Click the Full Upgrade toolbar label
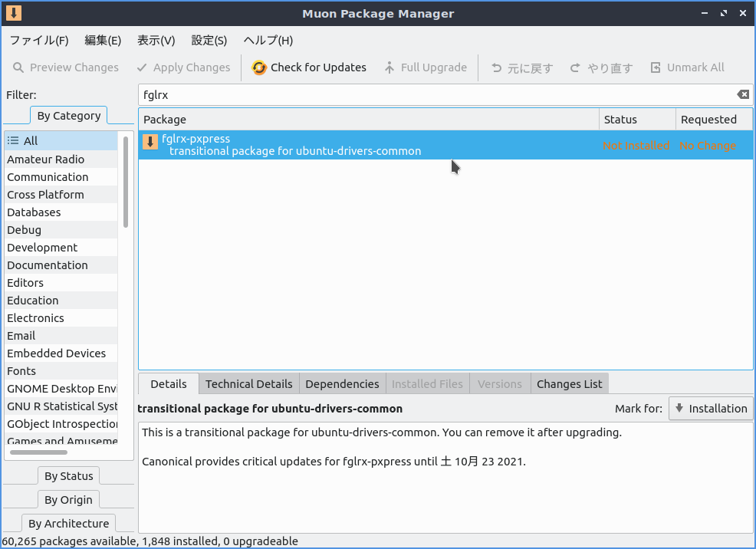The image size is (756, 549). [x=434, y=67]
